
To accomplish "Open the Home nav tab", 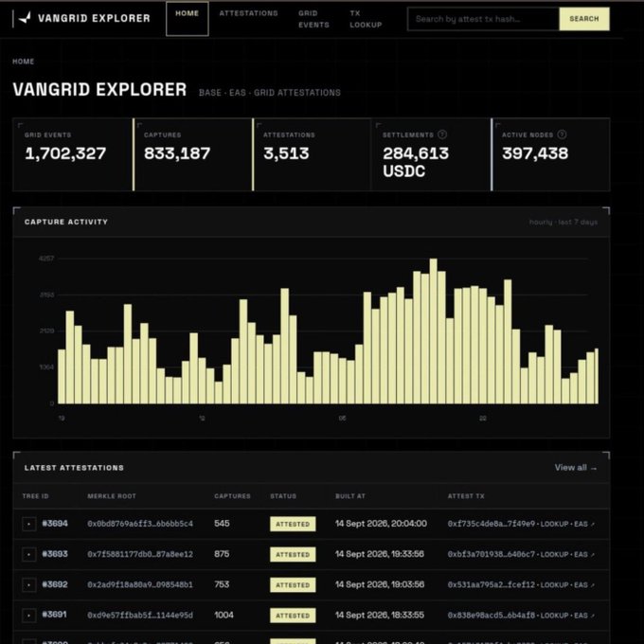I will coord(188,19).
